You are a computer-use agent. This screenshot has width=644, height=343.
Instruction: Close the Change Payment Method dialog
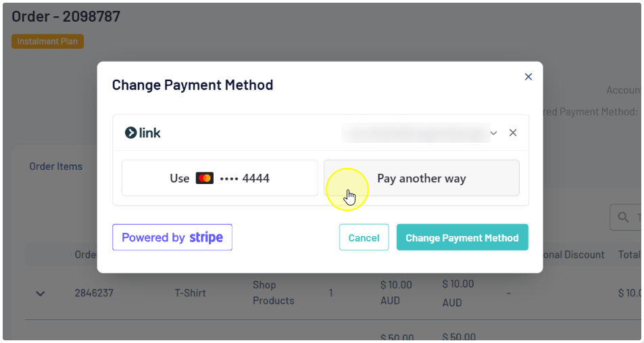tap(528, 77)
